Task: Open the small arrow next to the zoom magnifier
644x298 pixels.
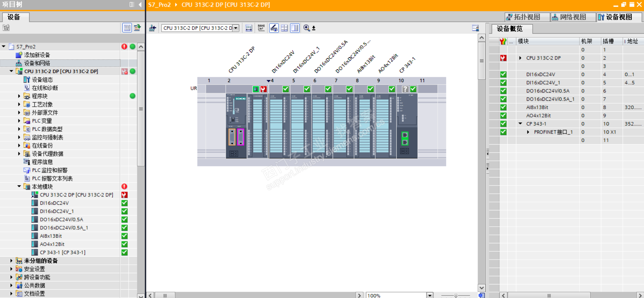Action: point(314,28)
